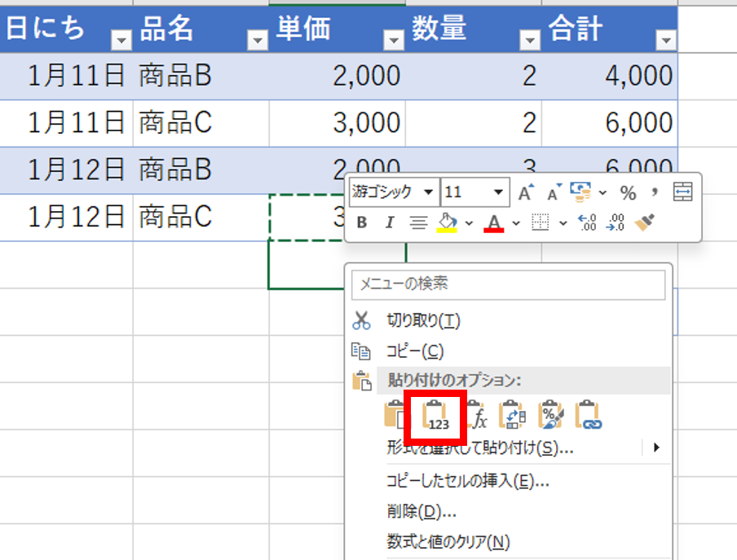Toggle Bold in the mini toolbar
Viewport: 737px width, 560px height.
tap(362, 222)
